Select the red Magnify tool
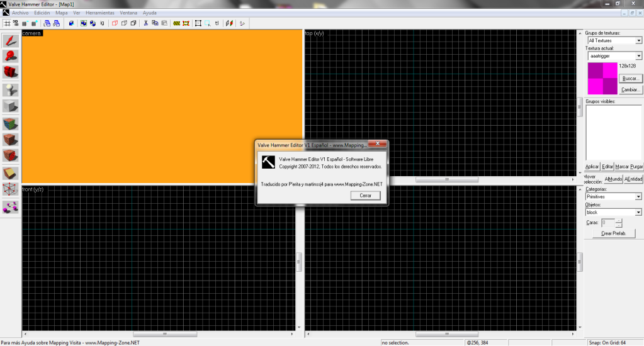 coord(11,57)
